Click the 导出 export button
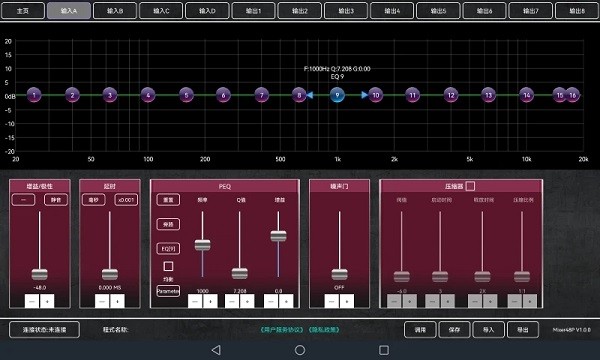The image size is (600, 360). (523, 329)
